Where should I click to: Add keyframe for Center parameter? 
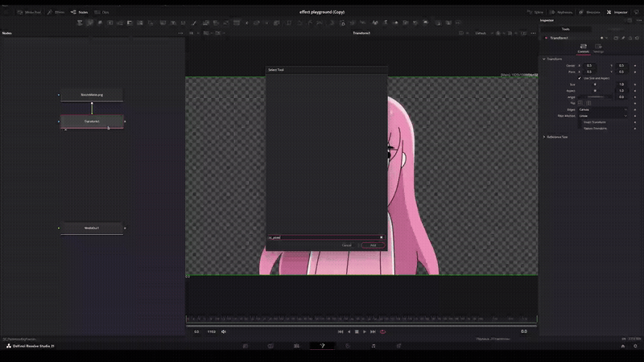coord(635,66)
